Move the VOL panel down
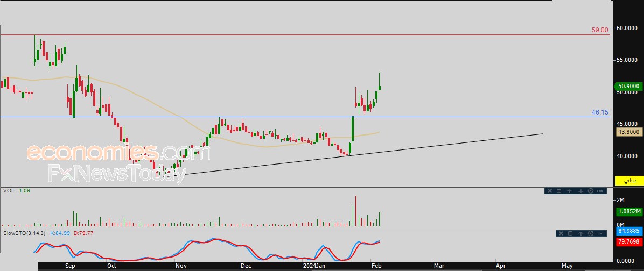 [581, 191]
